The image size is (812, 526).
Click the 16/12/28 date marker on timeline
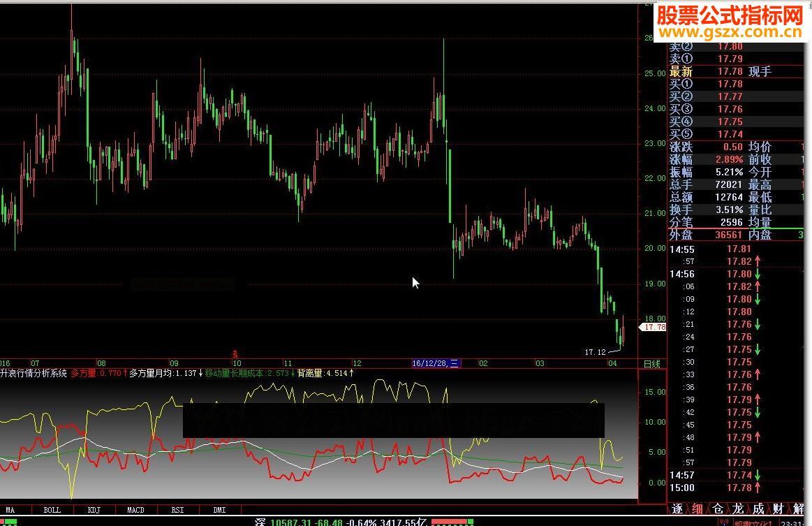(436, 363)
